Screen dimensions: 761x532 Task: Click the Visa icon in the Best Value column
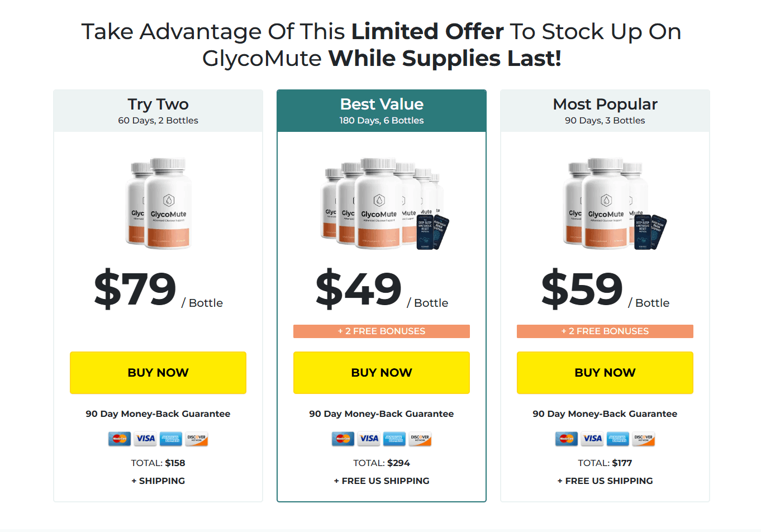368,439
